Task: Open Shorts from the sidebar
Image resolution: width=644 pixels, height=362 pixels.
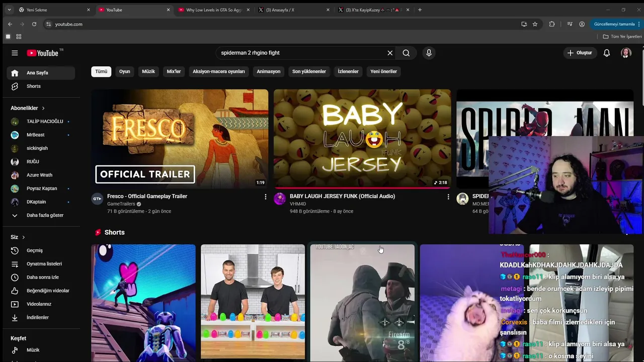Action: [x=41, y=86]
